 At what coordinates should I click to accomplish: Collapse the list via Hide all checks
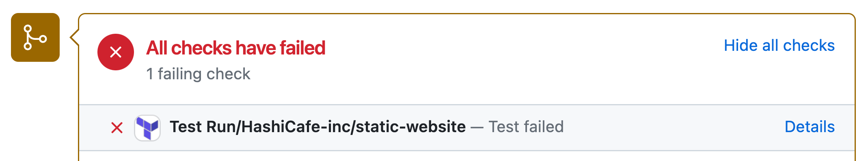tap(779, 46)
